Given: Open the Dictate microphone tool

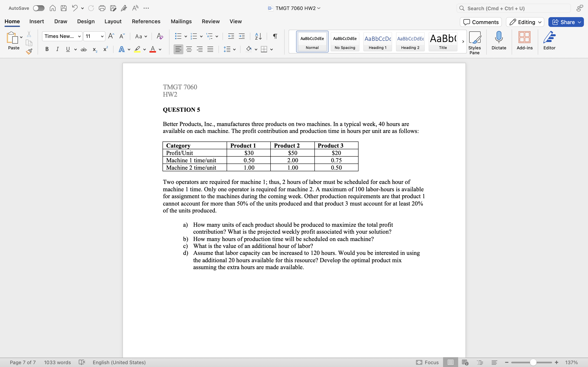Looking at the screenshot, I should [x=499, y=41].
